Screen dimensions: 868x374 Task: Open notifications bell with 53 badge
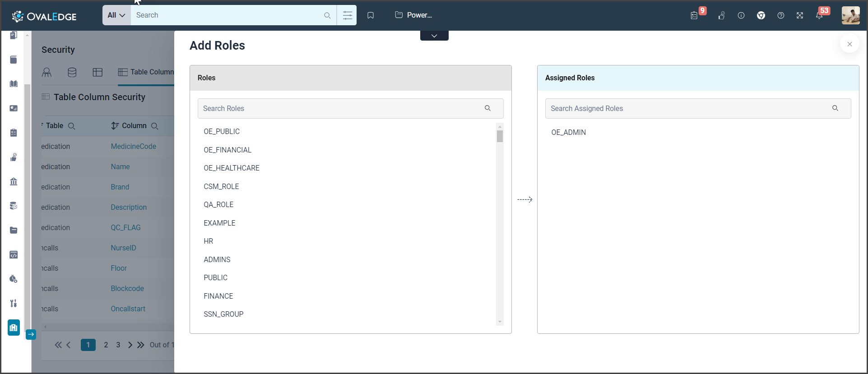(819, 15)
